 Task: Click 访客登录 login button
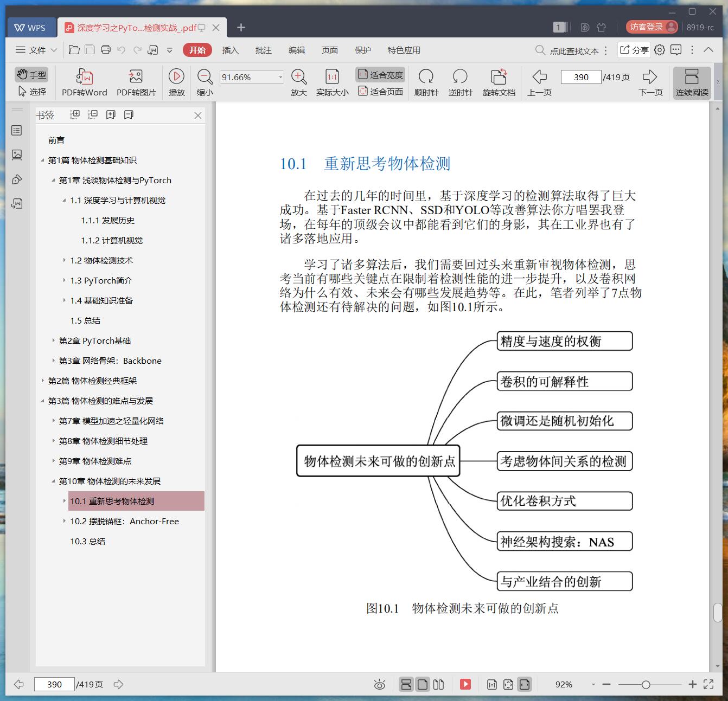coord(651,27)
